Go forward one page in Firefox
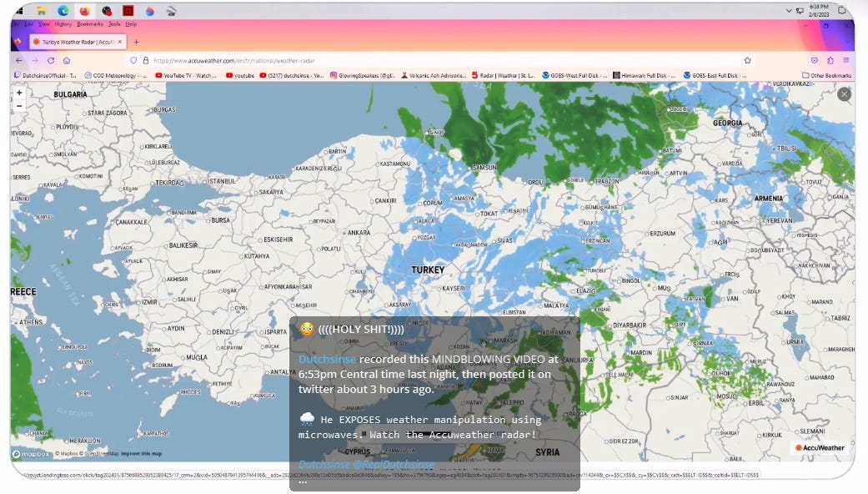This screenshot has width=868, height=494. click(35, 60)
